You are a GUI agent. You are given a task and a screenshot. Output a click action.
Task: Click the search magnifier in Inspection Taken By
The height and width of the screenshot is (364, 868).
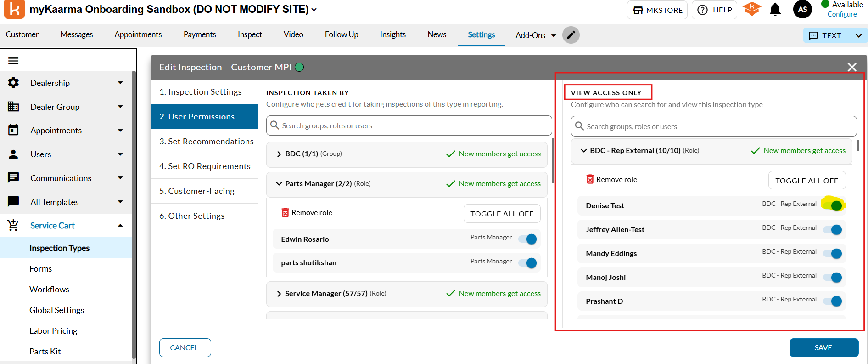click(274, 125)
